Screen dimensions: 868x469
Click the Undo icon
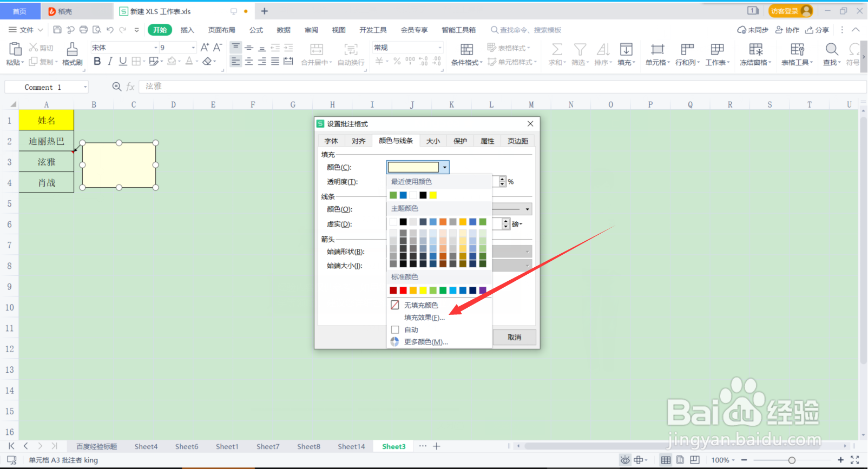[110, 30]
